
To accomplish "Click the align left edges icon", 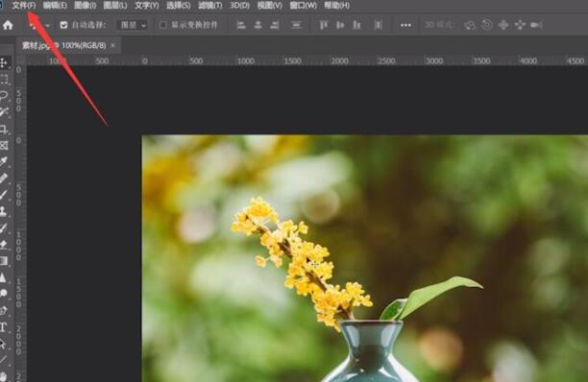I will coord(241,25).
